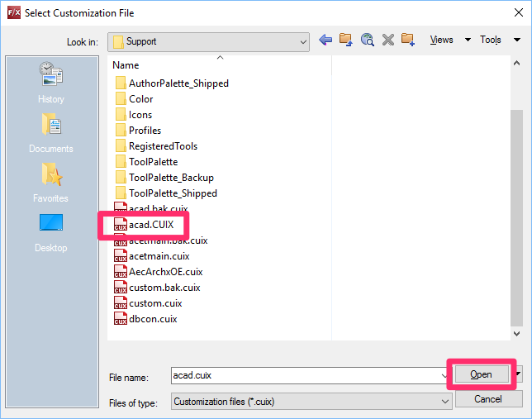Expand the Look in Support dropdown
The height and width of the screenshot is (419, 532).
[303, 42]
